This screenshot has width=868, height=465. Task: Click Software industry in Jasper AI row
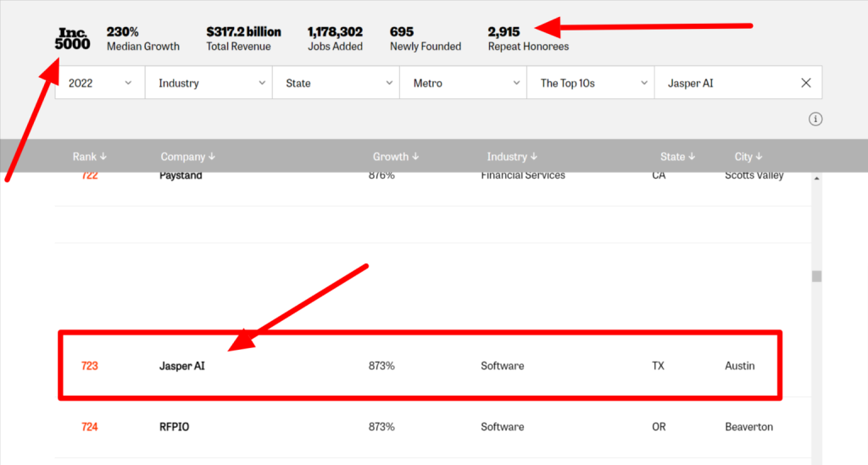point(502,366)
